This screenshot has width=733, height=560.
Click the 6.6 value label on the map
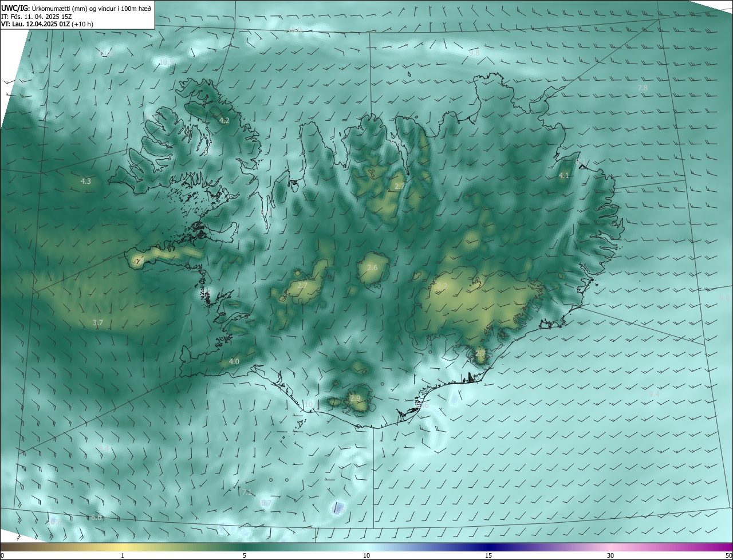pos(96,517)
